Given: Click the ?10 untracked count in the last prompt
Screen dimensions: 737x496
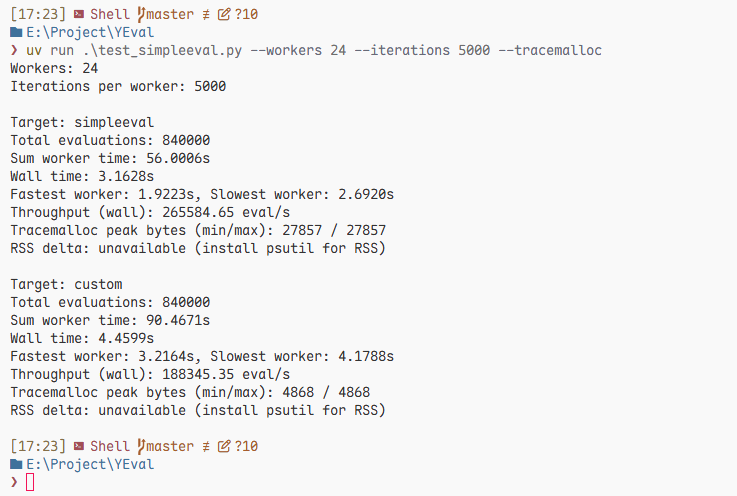Looking at the screenshot, I should click(247, 446).
